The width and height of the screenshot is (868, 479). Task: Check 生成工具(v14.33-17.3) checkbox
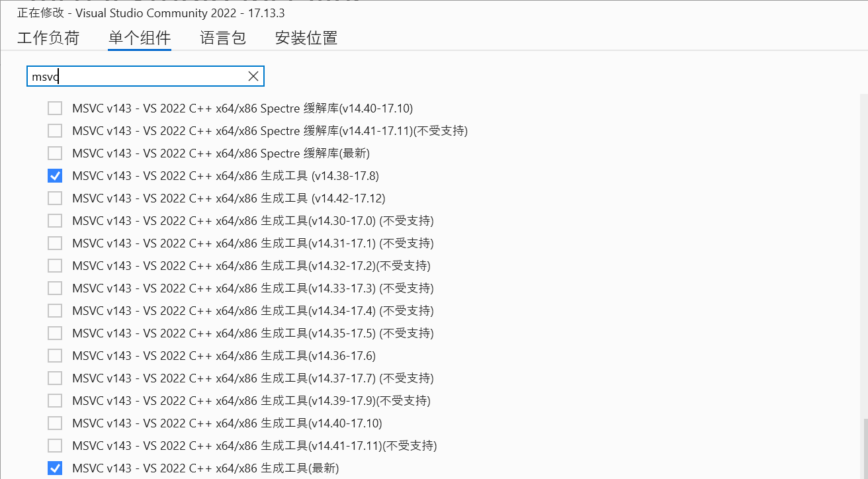(x=55, y=288)
